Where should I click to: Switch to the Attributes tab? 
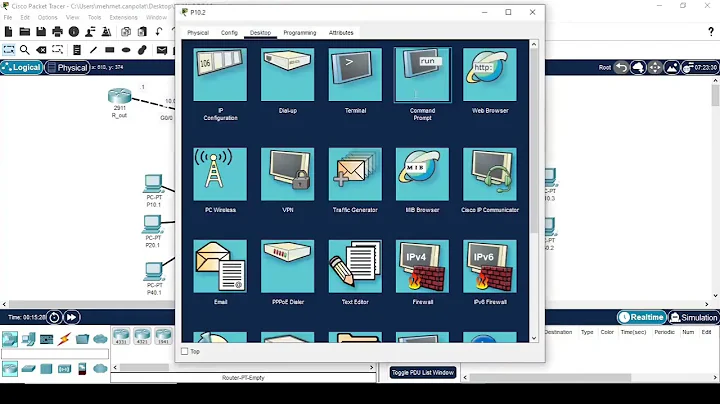click(341, 33)
